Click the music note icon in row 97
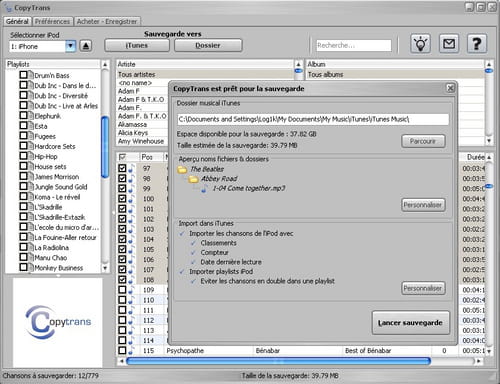The image size is (500, 384). (x=131, y=169)
